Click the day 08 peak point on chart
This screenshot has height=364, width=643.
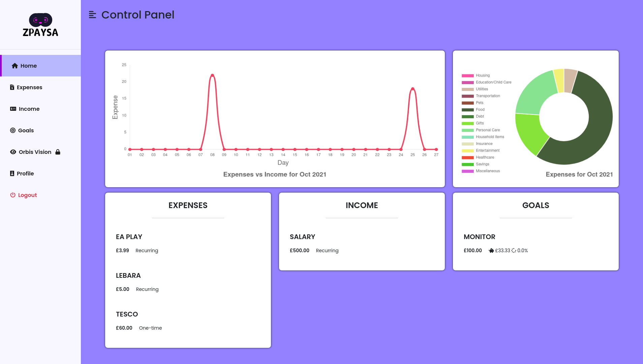[212, 75]
